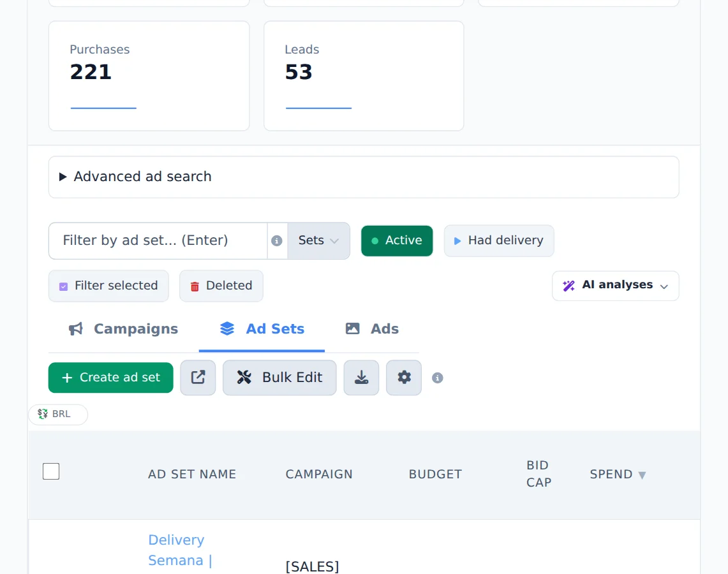Screen dimensions: 728x574
Task: Toggle the Active status filter
Action: pos(397,240)
